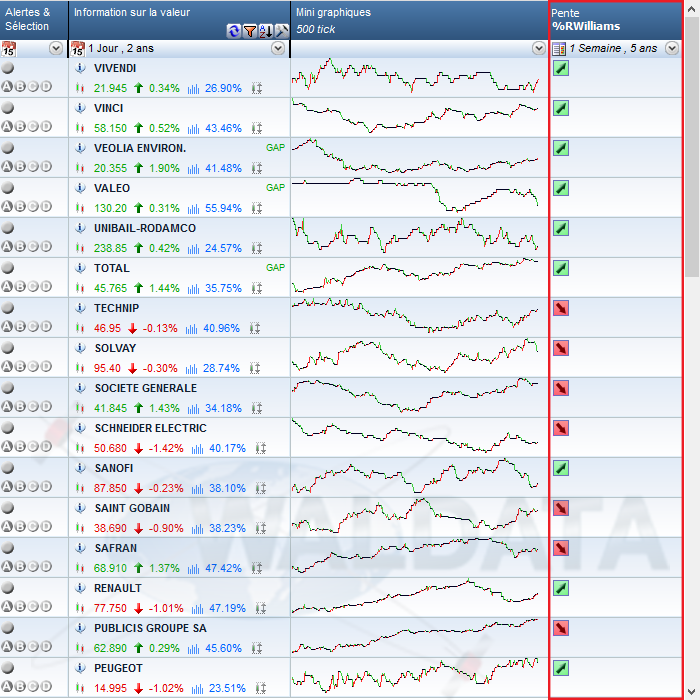This screenshot has width=700, height=700.
Task: Toggle selection B for VALEO
Action: coord(20,206)
